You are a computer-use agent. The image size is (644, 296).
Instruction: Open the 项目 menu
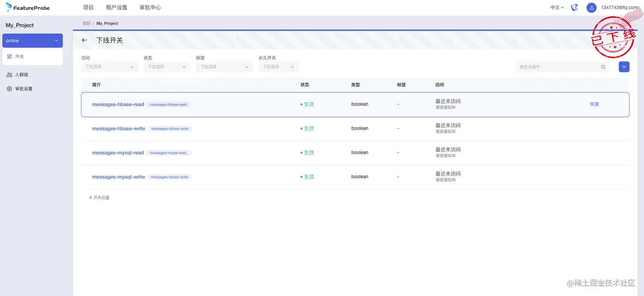pyautogui.click(x=88, y=8)
